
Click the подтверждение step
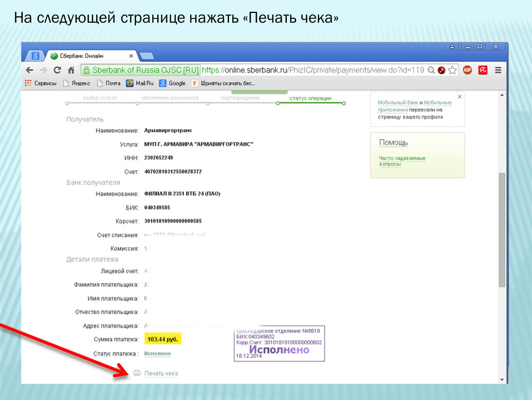tap(240, 98)
